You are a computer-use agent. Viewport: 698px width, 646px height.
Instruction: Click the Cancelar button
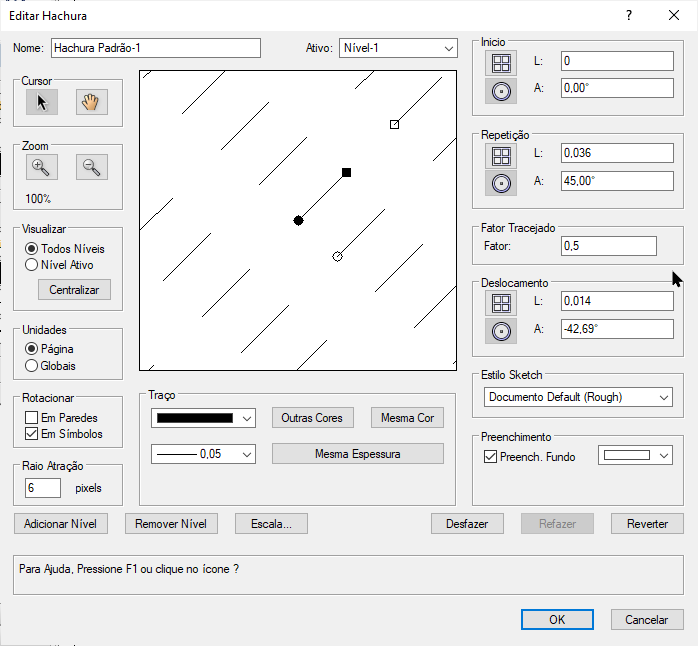(647, 619)
